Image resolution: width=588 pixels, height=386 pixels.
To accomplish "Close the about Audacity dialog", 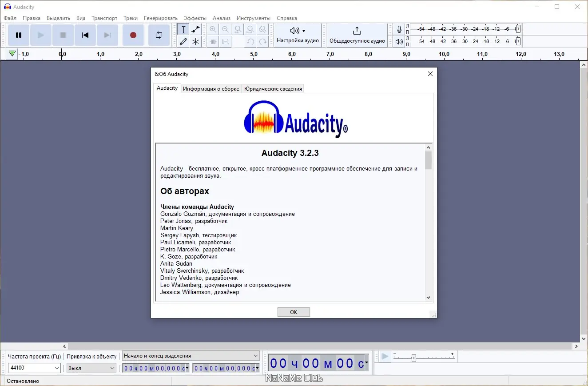I will coord(430,74).
